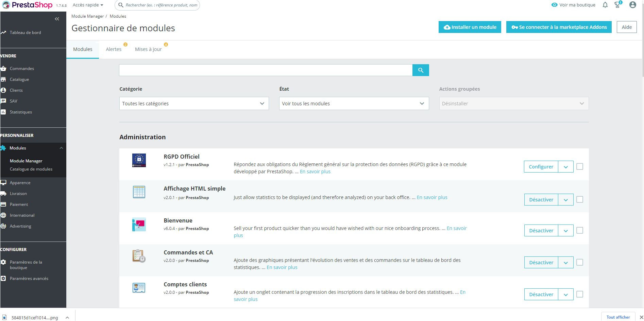Click Désactiver for Bienvenue module

pos(541,231)
